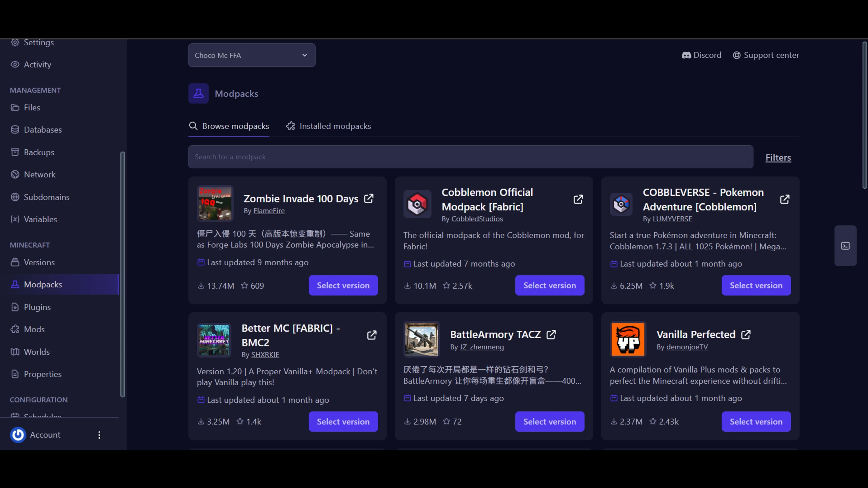This screenshot has height=488, width=868.
Task: Click BattleArmory TACZ thumbnail
Action: pyautogui.click(x=422, y=339)
